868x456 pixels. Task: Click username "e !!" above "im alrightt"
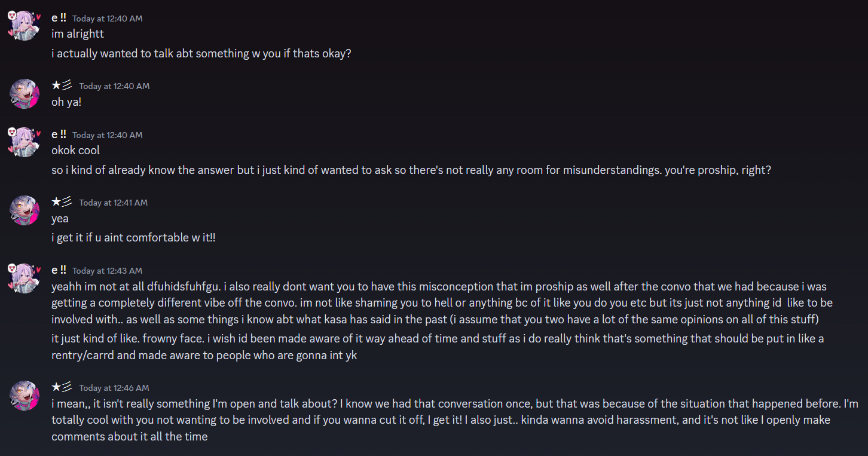tap(59, 18)
